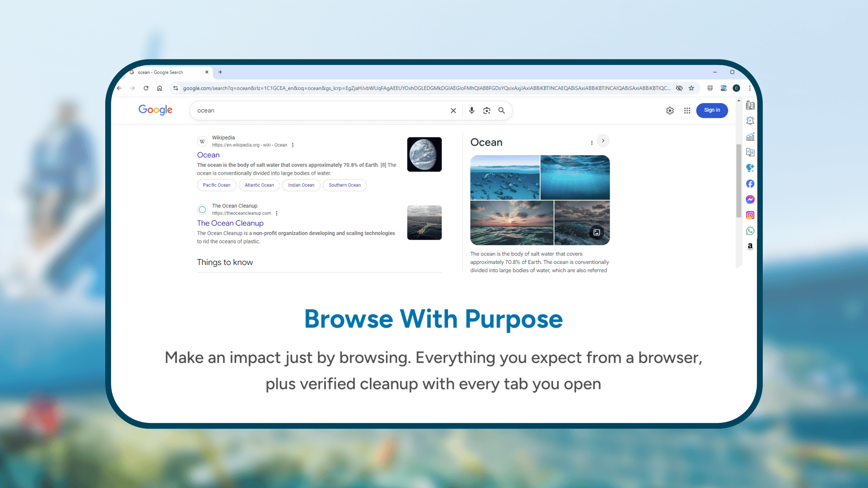Click the toggle-switches extension icon in toolbar
Image resolution: width=868 pixels, height=488 pixels.
click(723, 88)
